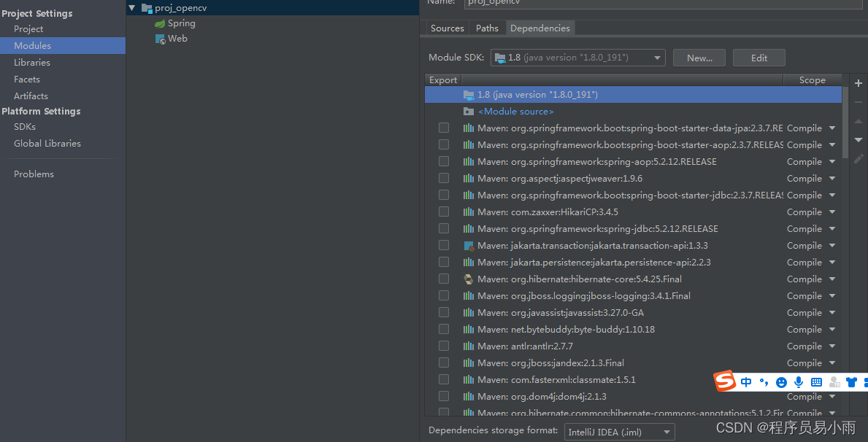Image resolution: width=868 pixels, height=442 pixels.
Task: Collapse the proj_opencv module tree node
Action: coord(131,8)
